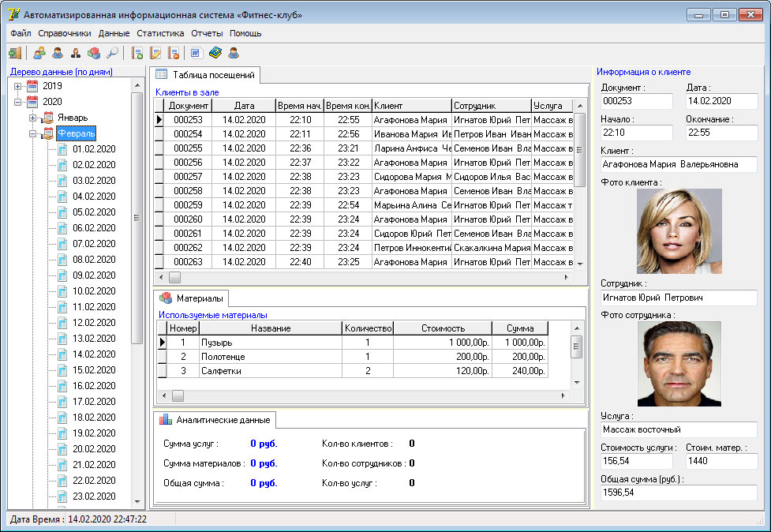Image resolution: width=771 pixels, height=532 pixels.
Task: Open the Справочники menu
Action: 65,34
